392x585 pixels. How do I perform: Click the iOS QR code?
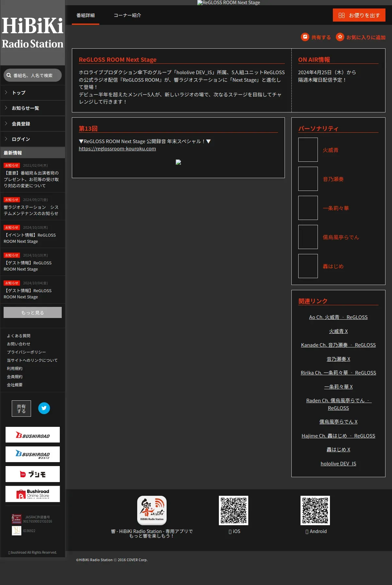pyautogui.click(x=234, y=510)
